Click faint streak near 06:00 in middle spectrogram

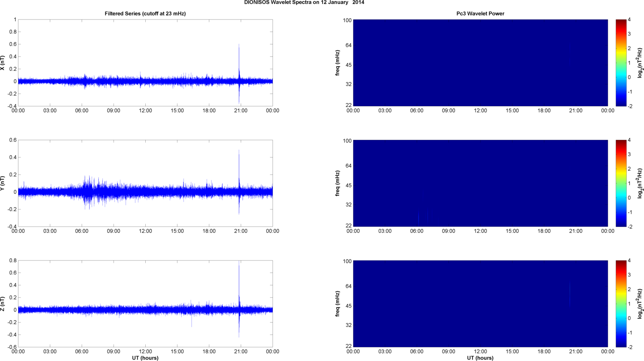[418, 218]
